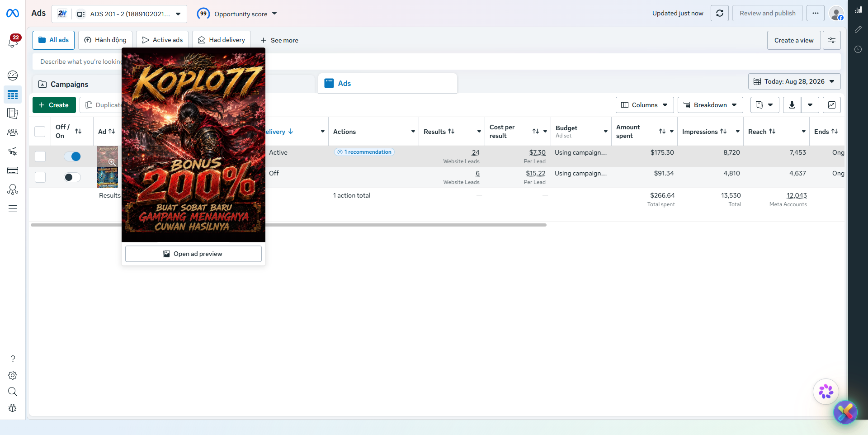This screenshot has width=868, height=435.
Task: Click the Create a view button
Action: click(794, 40)
